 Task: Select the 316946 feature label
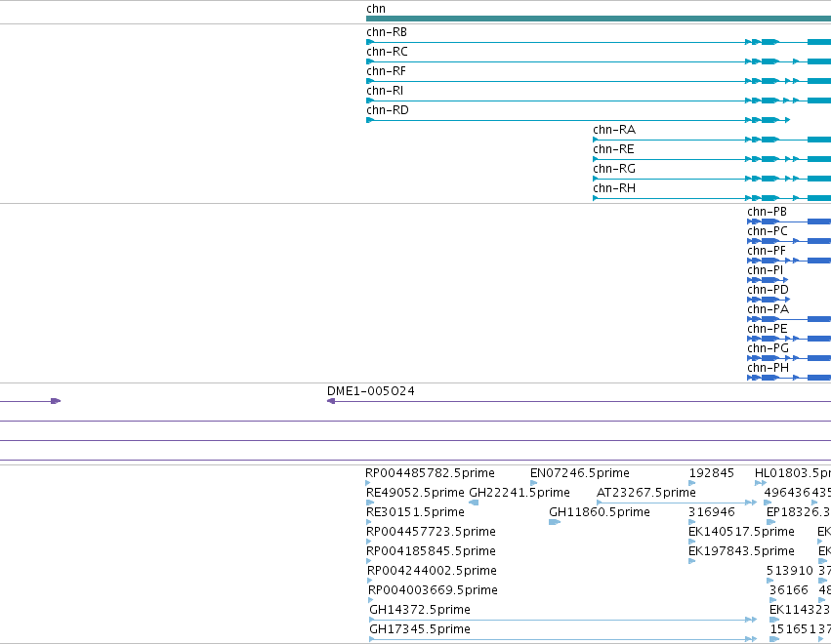click(712, 512)
